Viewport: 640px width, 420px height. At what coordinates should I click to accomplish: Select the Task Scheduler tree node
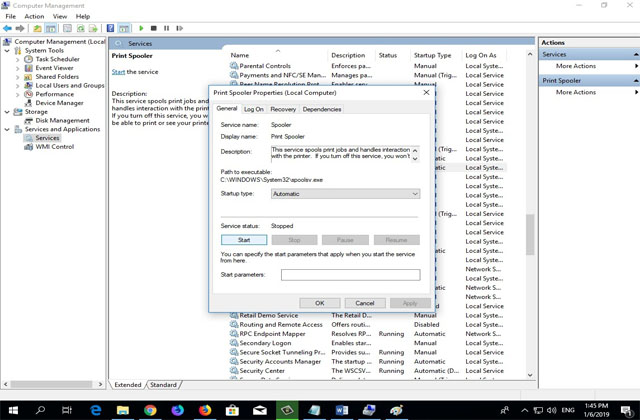pos(58,59)
